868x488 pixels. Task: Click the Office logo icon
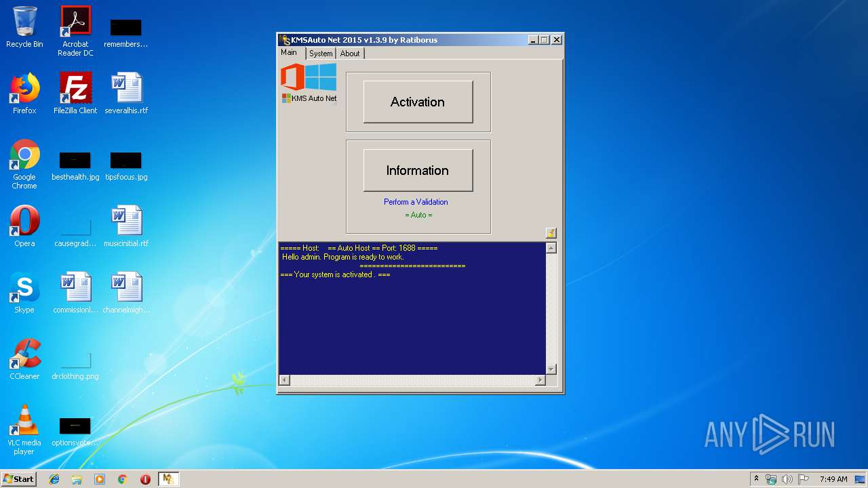[x=292, y=77]
